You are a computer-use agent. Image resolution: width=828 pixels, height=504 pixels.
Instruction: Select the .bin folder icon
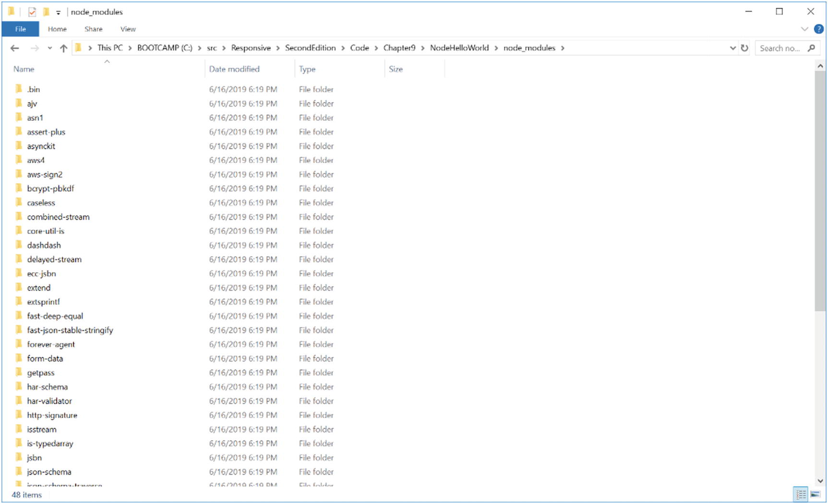[x=19, y=89]
